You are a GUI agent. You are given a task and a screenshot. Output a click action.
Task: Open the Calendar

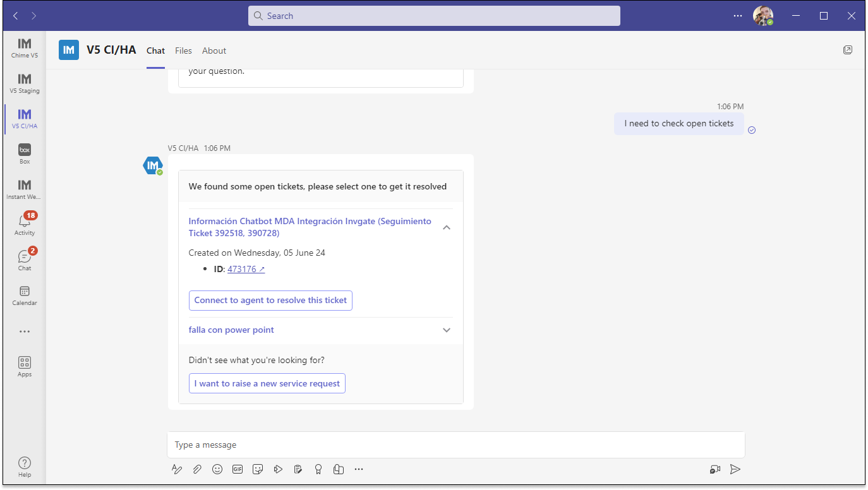[x=25, y=296]
